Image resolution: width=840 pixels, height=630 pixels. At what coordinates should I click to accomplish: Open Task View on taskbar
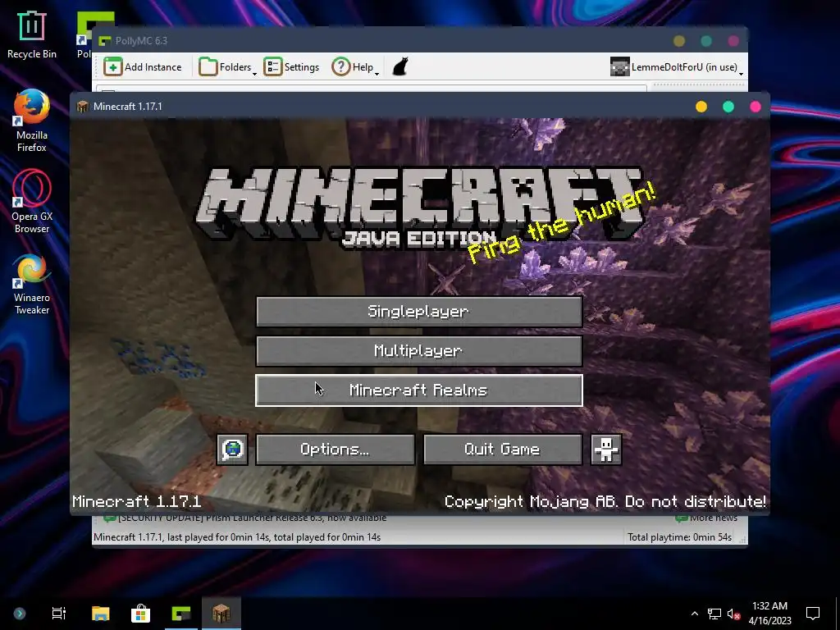tap(58, 614)
